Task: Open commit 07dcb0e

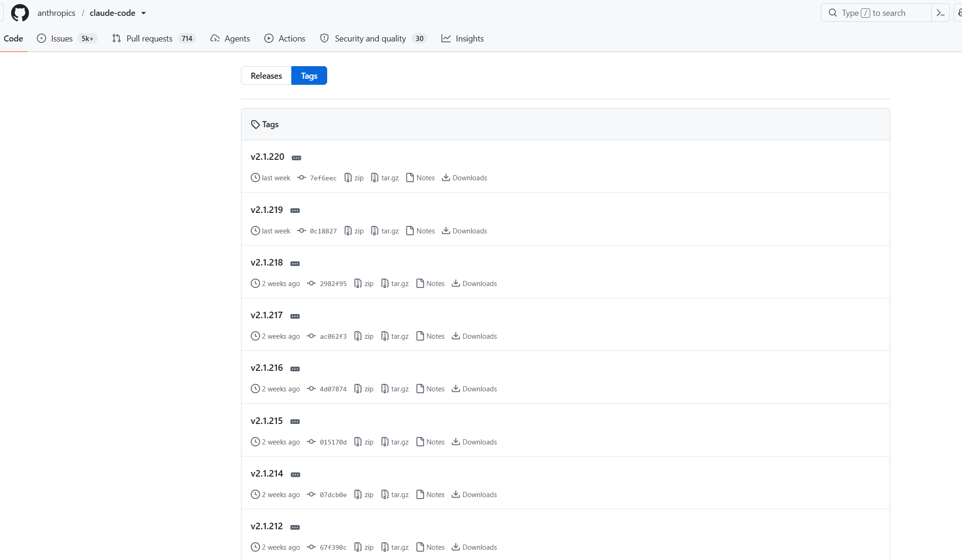Action: [327, 495]
